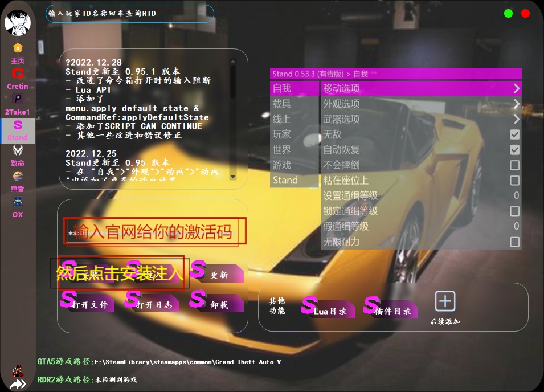Screen dimensions: 544x392
Task: Expand the 移动选项 submenu arrow
Action: pos(516,88)
